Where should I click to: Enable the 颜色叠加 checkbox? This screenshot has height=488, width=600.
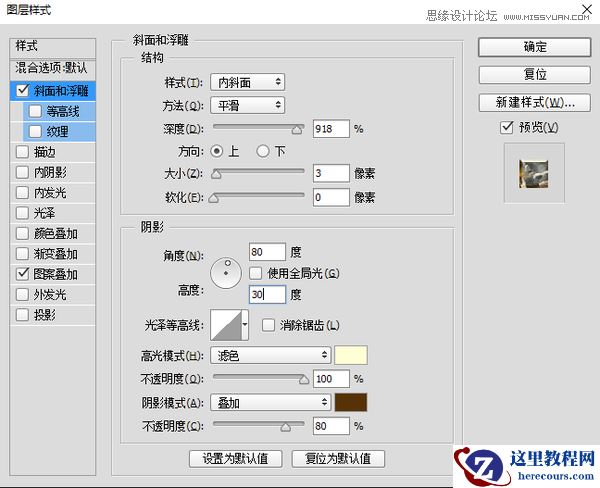[23, 233]
